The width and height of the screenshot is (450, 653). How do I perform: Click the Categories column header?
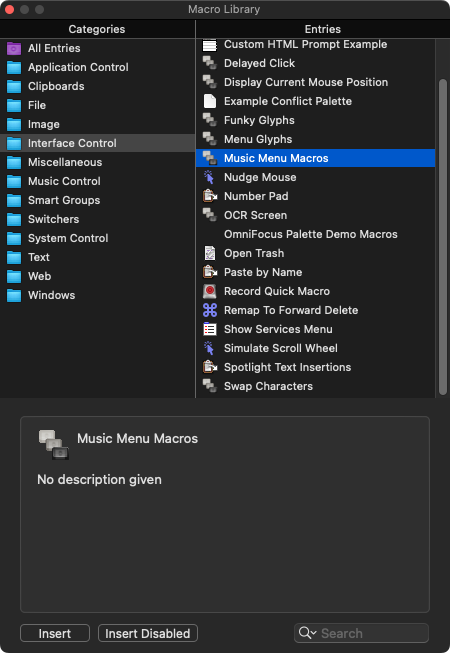point(97,29)
